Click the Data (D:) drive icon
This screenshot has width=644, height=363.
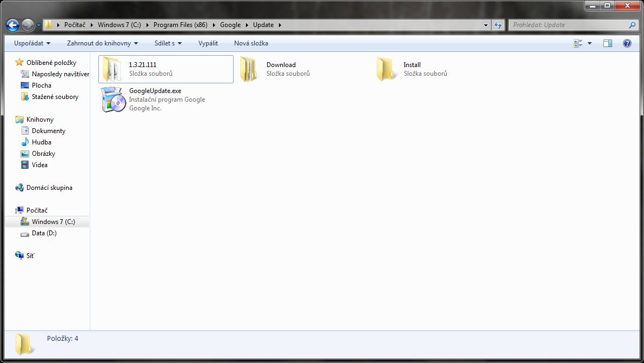[x=25, y=234]
